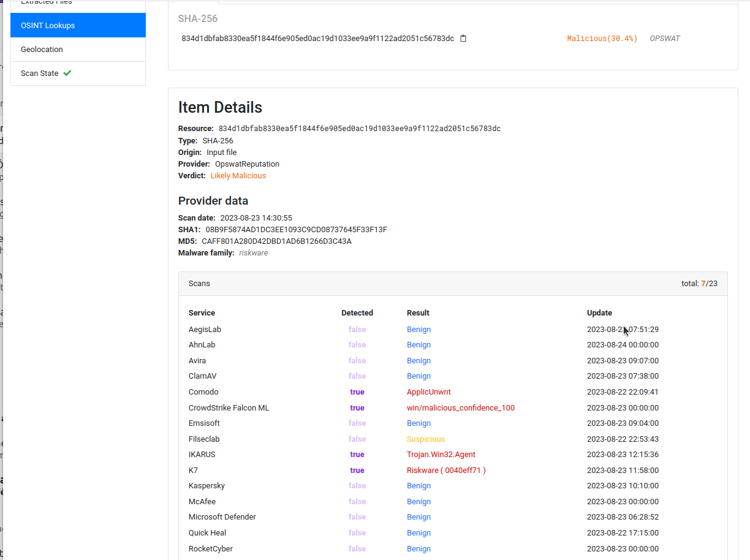Viewport: 750px width, 560px height.
Task: Click the true value in Comodo row
Action: pyautogui.click(x=357, y=392)
